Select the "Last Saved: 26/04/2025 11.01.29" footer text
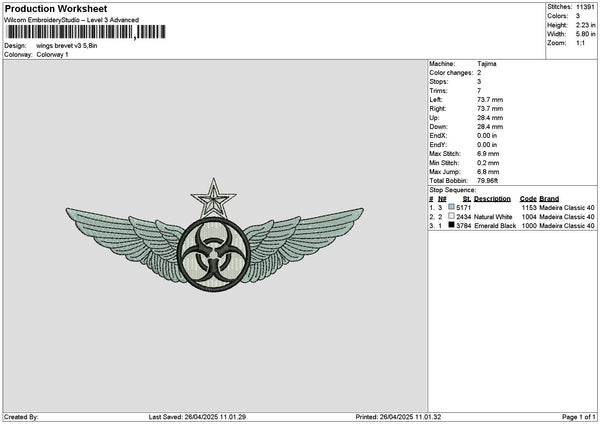600x424 pixels. point(197,417)
